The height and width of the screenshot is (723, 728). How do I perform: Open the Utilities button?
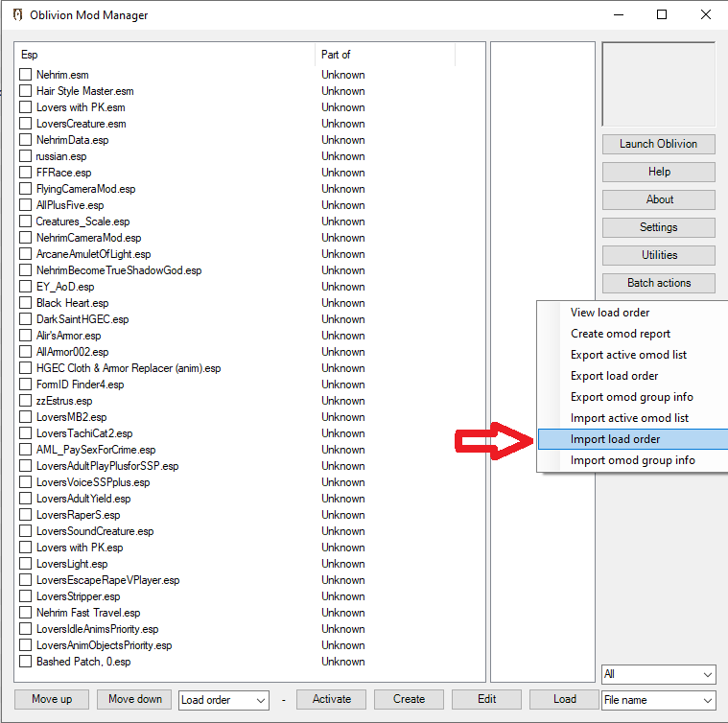(x=659, y=255)
